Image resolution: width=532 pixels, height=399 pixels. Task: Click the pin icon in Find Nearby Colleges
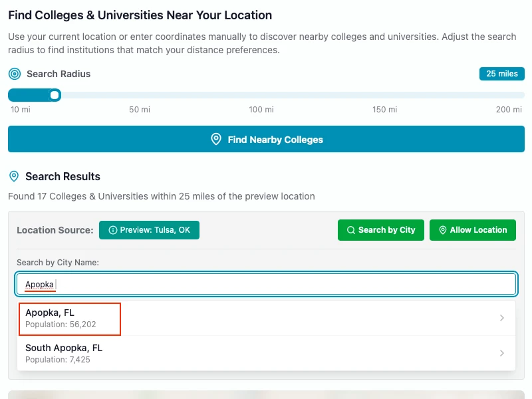click(x=216, y=139)
